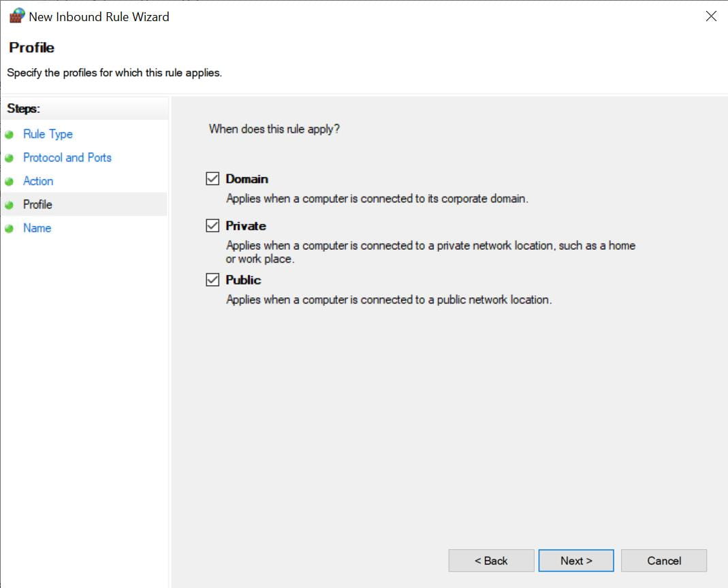Click the green bullet beside Protocol and Ports
Screen dimensions: 728x588
10,158
